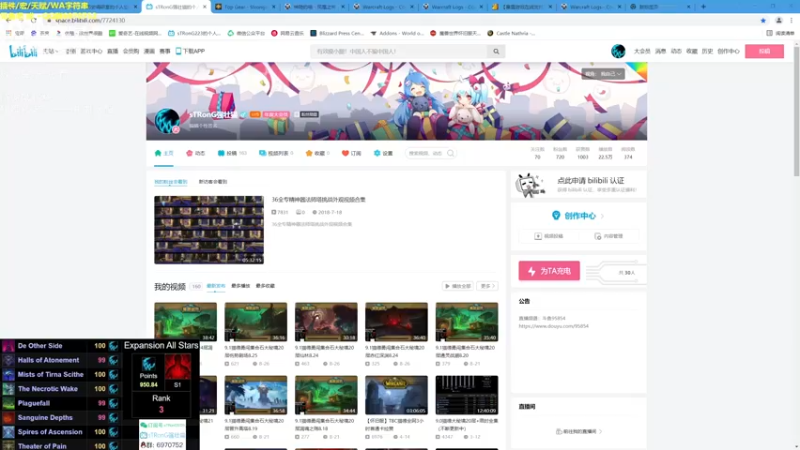800x450 pixels.
Task: Switch to the 投稿 tab
Action: coord(232,153)
